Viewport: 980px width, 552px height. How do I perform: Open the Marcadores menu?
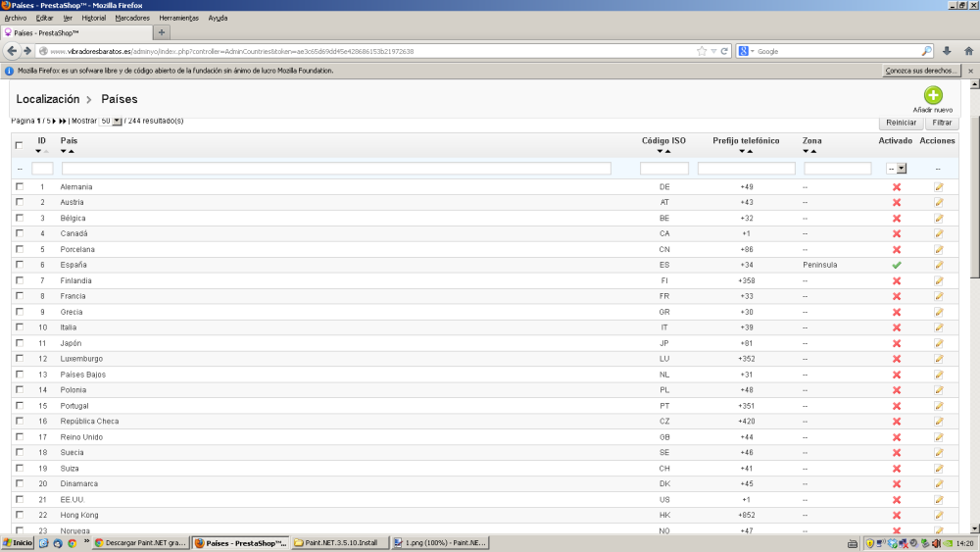(x=132, y=18)
